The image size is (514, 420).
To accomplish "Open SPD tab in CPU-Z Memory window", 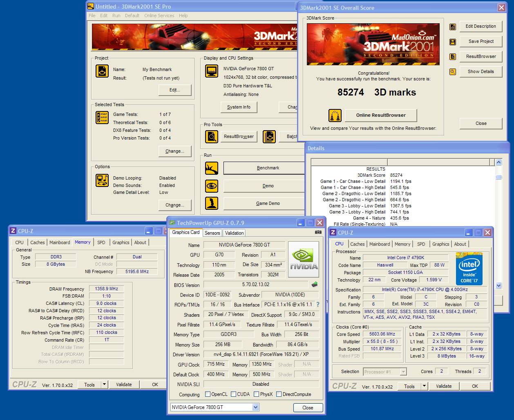I will pyautogui.click(x=101, y=242).
